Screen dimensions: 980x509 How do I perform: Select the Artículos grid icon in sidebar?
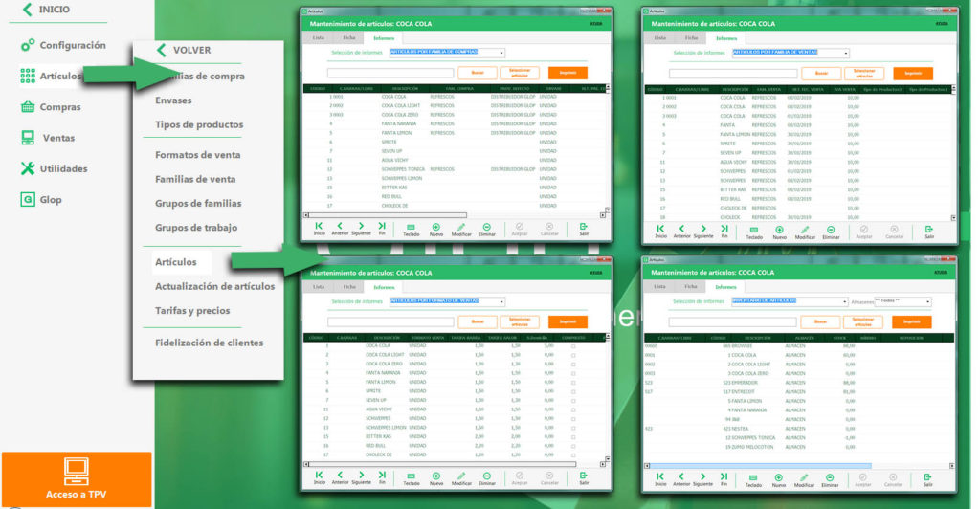28,77
